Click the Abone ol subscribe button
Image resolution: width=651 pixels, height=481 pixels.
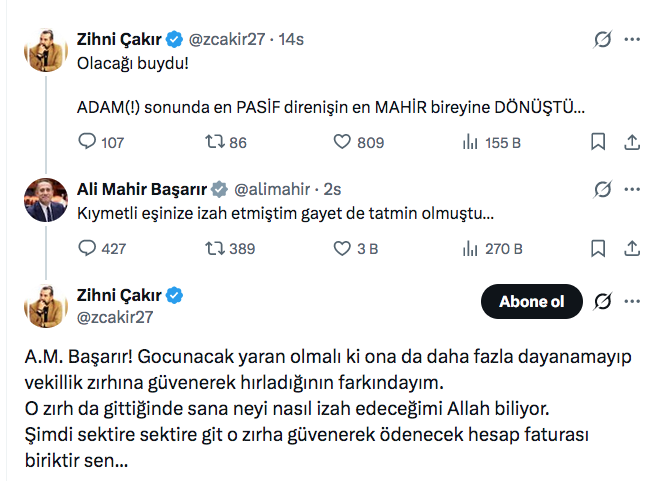pos(529,302)
